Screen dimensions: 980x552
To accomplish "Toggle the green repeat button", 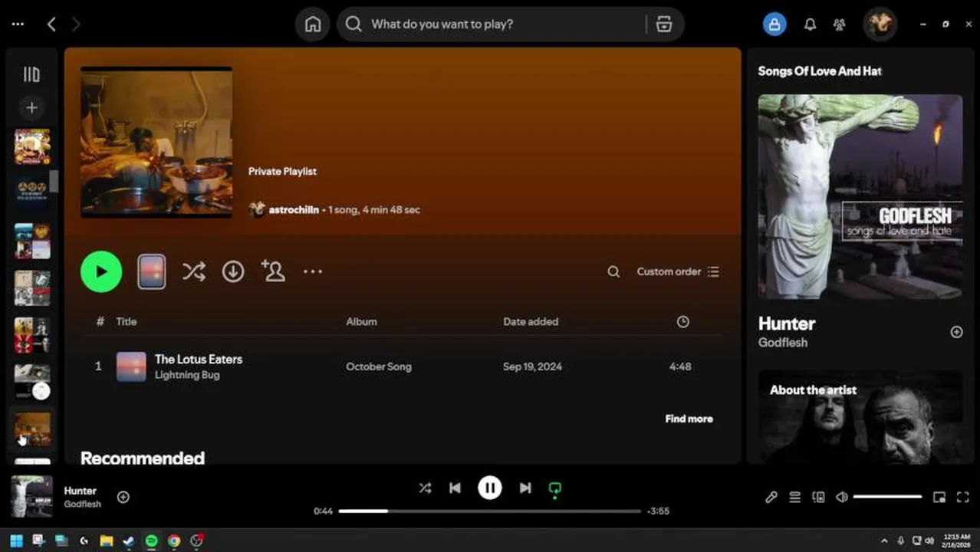I will coord(555,489).
